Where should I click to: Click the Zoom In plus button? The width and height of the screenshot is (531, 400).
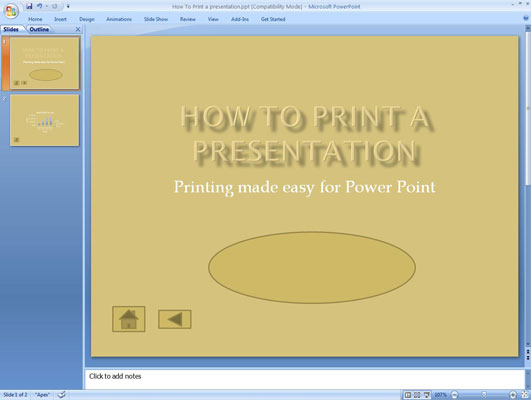(513, 395)
